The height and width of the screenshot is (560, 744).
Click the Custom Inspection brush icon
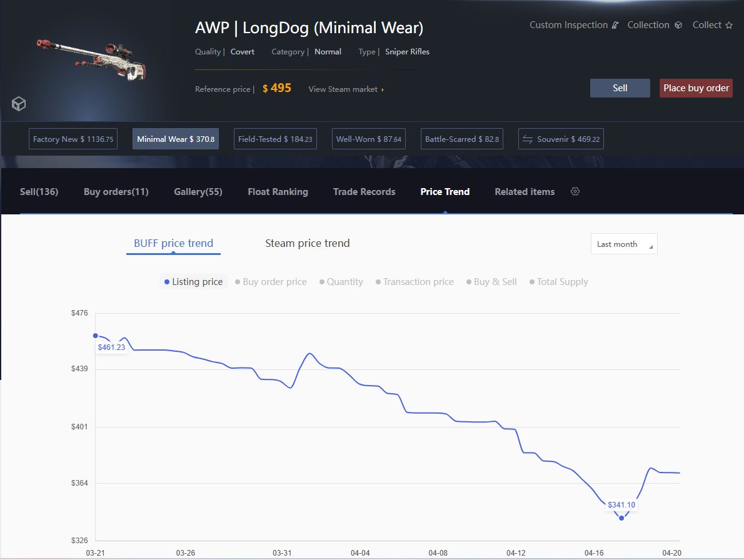click(x=615, y=25)
